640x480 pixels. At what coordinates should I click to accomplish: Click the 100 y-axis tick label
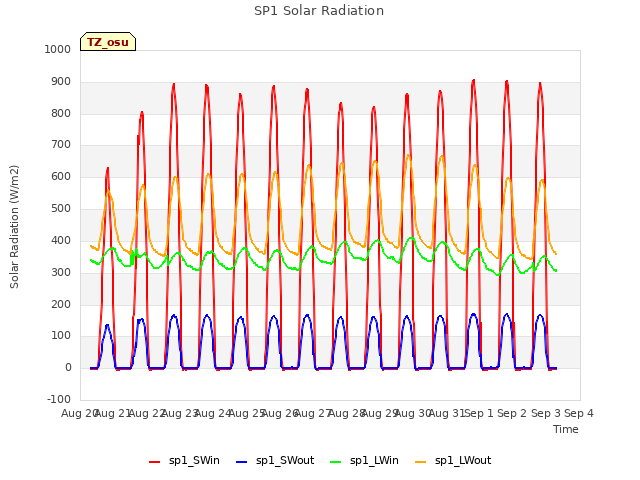61,336
